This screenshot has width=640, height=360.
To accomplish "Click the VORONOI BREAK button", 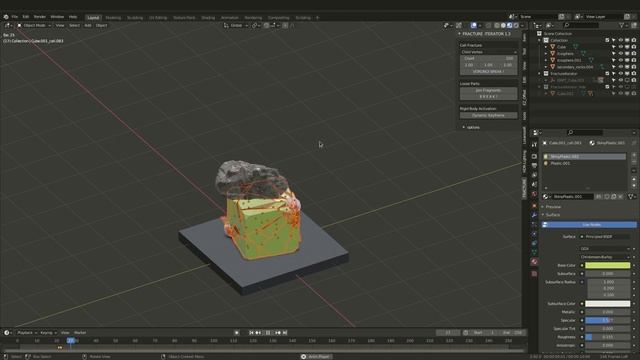I will pyautogui.click(x=489, y=71).
